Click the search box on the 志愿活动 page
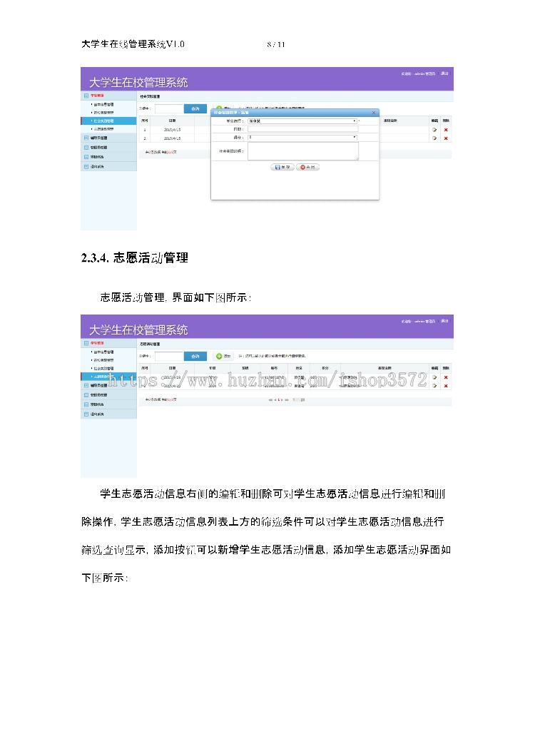Image resolution: width=535 pixels, height=756 pixels. (x=169, y=357)
